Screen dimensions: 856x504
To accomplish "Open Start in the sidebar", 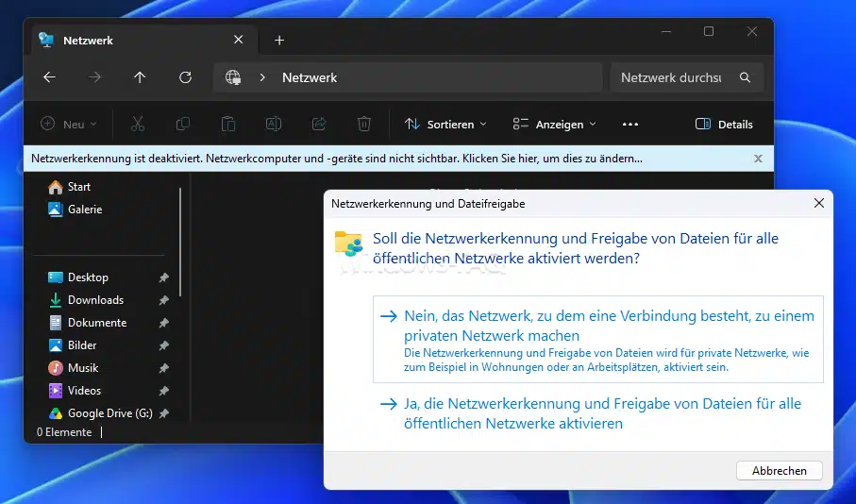I will tap(69, 187).
